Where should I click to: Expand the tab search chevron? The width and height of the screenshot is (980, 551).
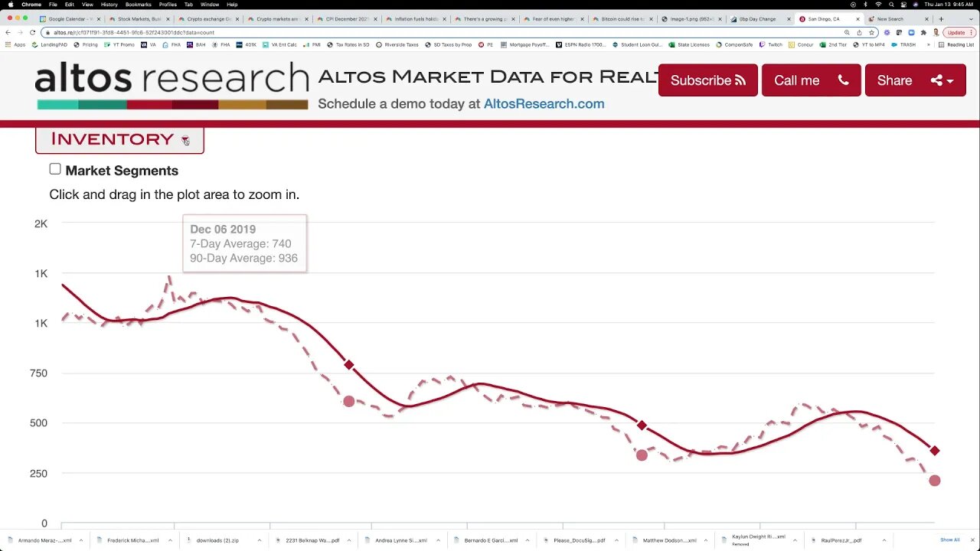tap(970, 18)
